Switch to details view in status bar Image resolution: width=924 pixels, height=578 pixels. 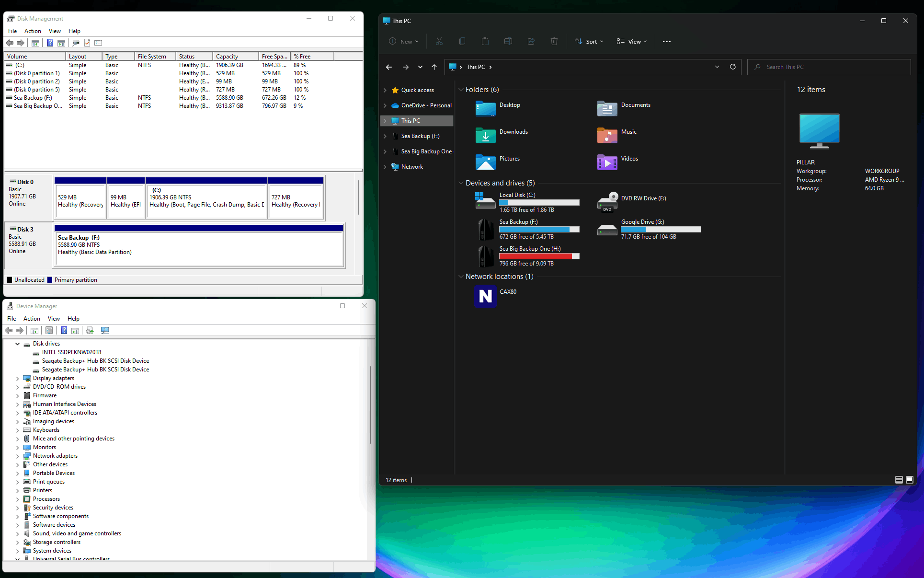pos(899,480)
